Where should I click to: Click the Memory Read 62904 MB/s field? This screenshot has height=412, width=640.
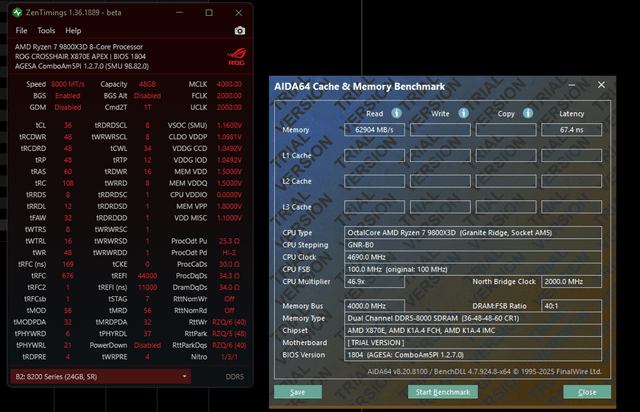tap(374, 130)
